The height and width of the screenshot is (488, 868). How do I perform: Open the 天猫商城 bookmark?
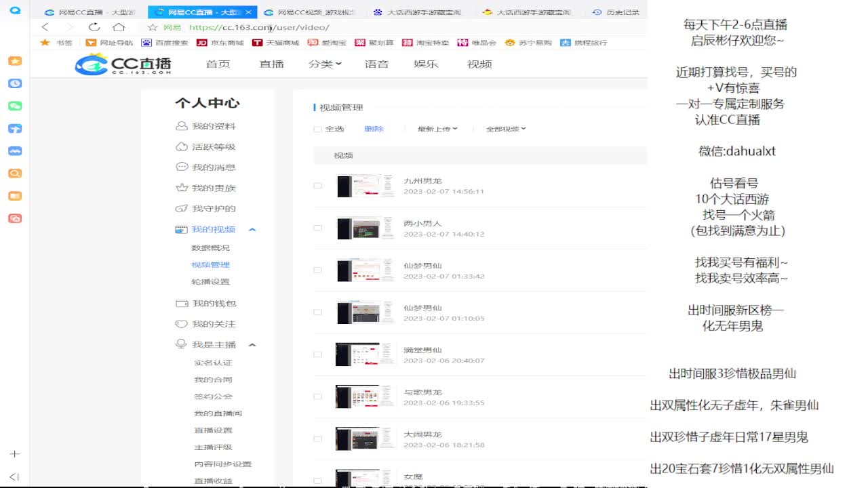pyautogui.click(x=275, y=43)
